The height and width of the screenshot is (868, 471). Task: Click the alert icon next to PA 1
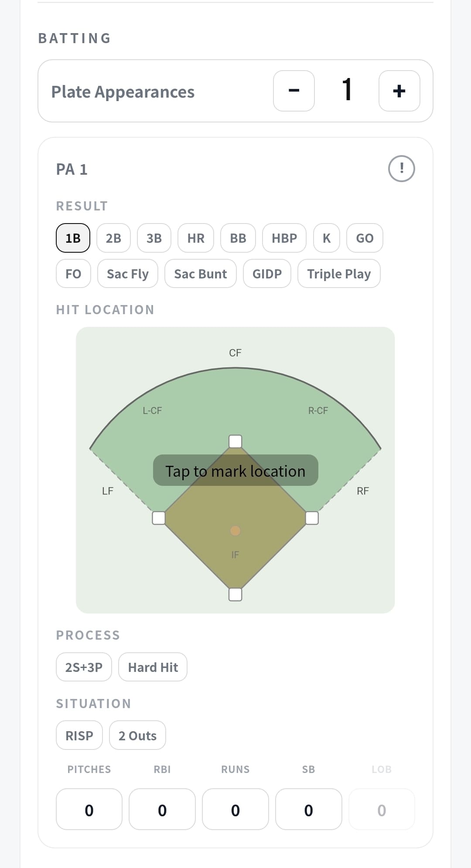click(x=401, y=168)
